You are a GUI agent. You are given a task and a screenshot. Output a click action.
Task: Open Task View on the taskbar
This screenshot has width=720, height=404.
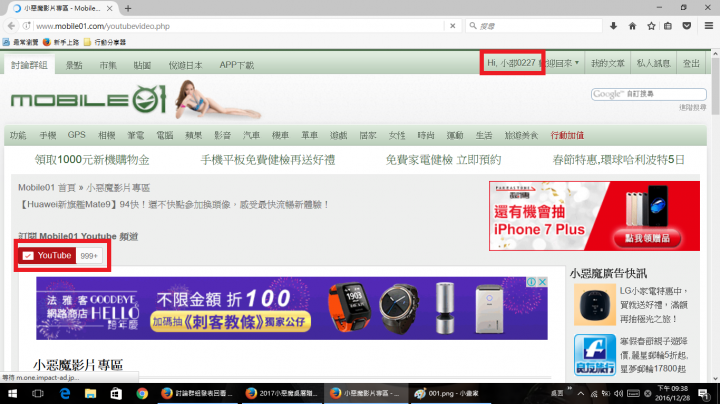point(38,393)
